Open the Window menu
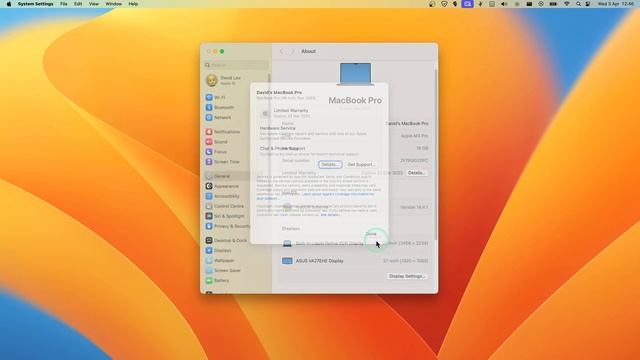This screenshot has height=360, width=640. pos(113,4)
